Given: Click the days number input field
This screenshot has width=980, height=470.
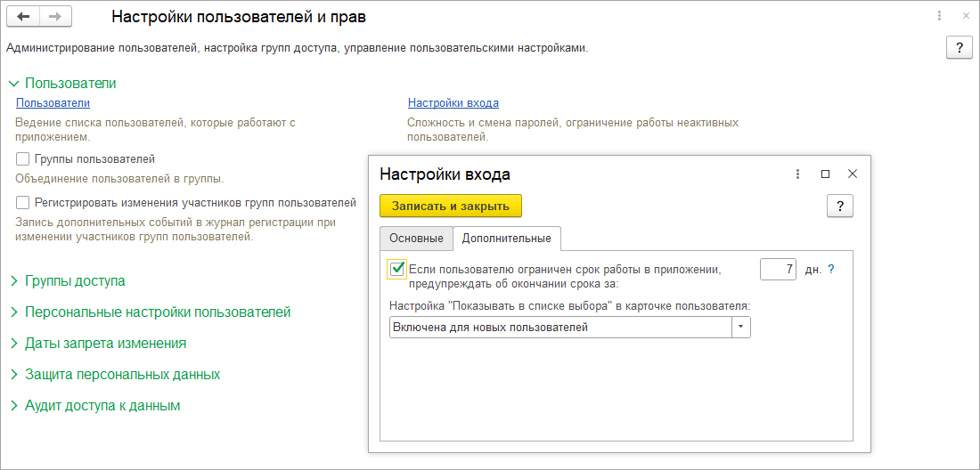Looking at the screenshot, I should (778, 269).
